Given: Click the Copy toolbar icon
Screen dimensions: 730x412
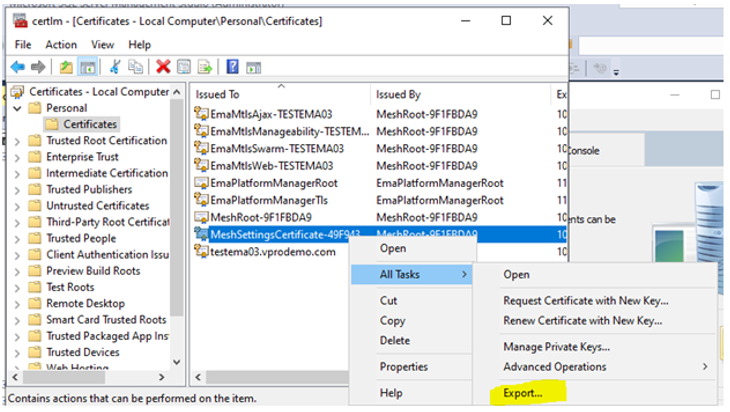Looking at the screenshot, I should pos(135,67).
